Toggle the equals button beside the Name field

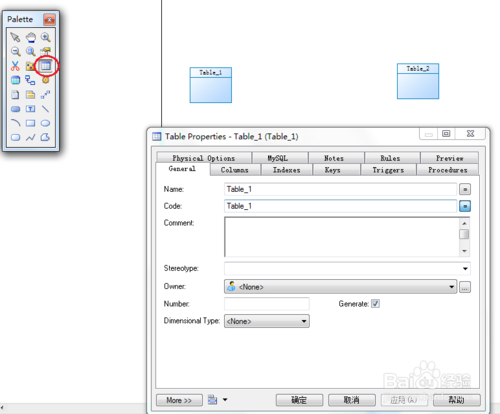[x=465, y=189]
